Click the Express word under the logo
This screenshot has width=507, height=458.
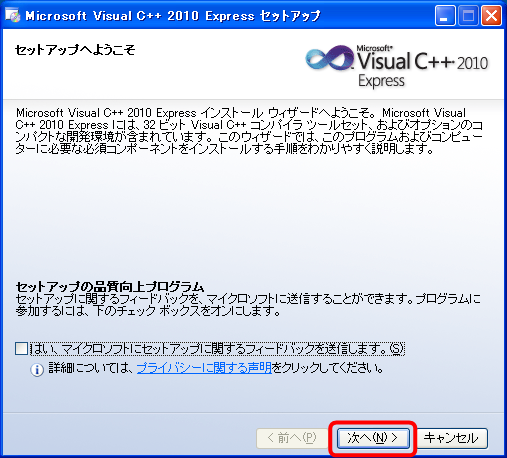click(381, 81)
